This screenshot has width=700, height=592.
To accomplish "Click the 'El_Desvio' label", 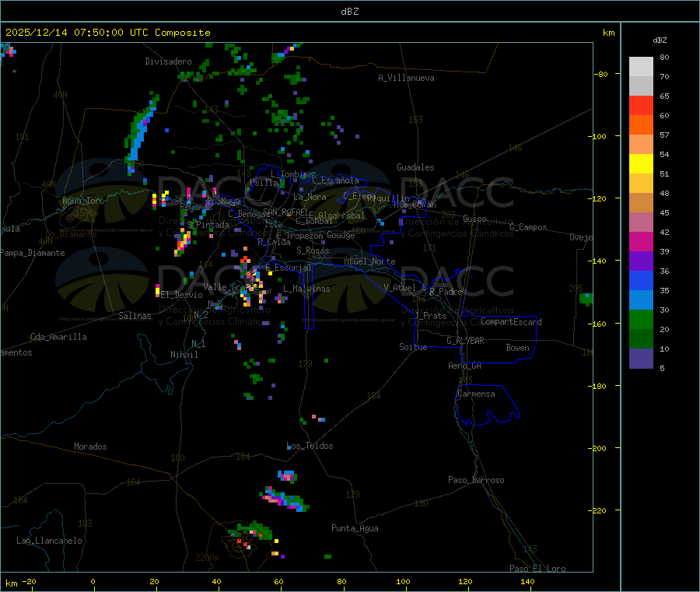I will click(182, 295).
